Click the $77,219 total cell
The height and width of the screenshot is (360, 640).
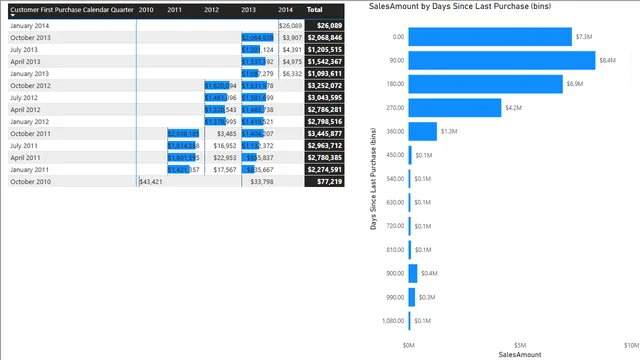[x=324, y=182]
